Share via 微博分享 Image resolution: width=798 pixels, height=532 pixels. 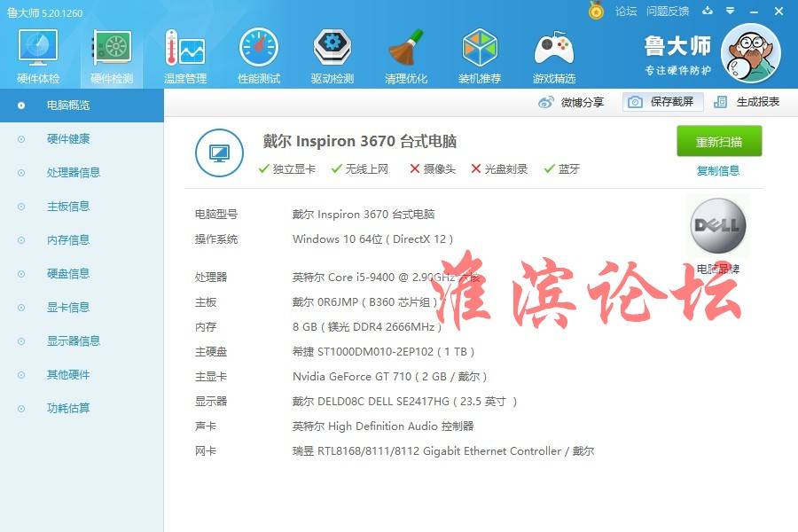(x=571, y=102)
